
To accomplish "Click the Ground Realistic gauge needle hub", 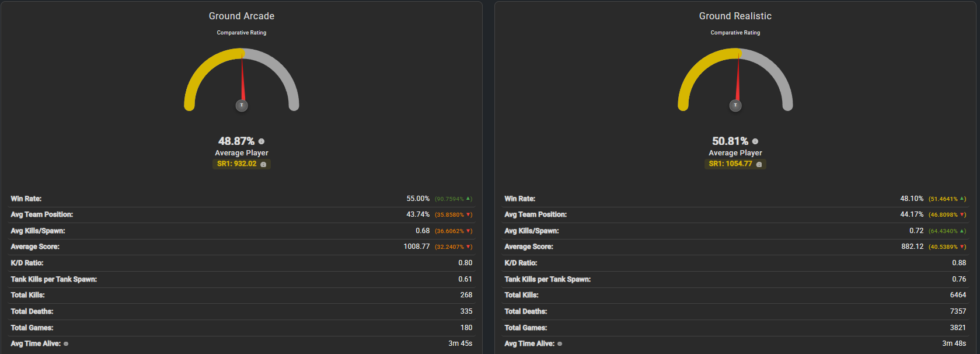I will coord(735,105).
